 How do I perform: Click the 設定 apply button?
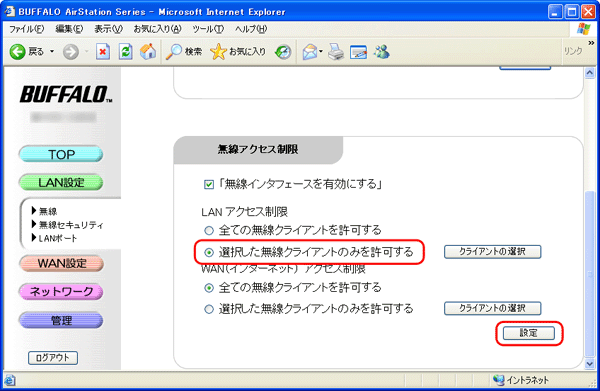click(x=529, y=333)
